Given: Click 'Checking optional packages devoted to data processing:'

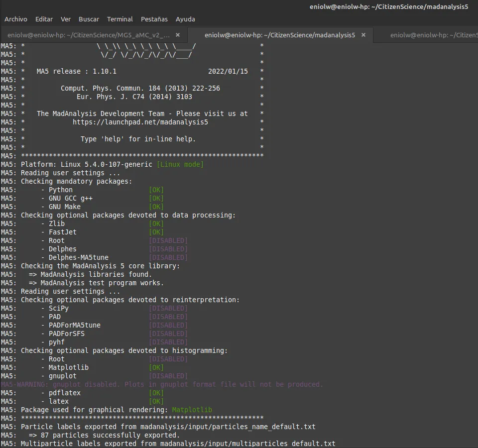Looking at the screenshot, I should click(x=128, y=216).
